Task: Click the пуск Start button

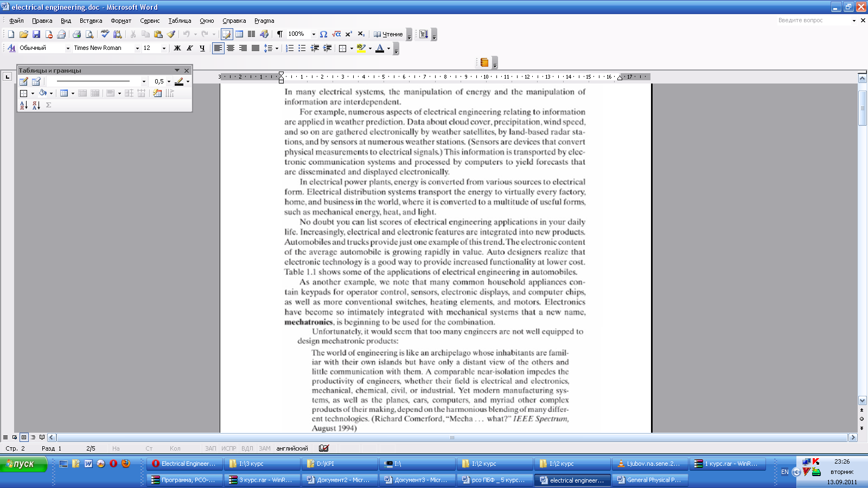Action: click(x=24, y=464)
